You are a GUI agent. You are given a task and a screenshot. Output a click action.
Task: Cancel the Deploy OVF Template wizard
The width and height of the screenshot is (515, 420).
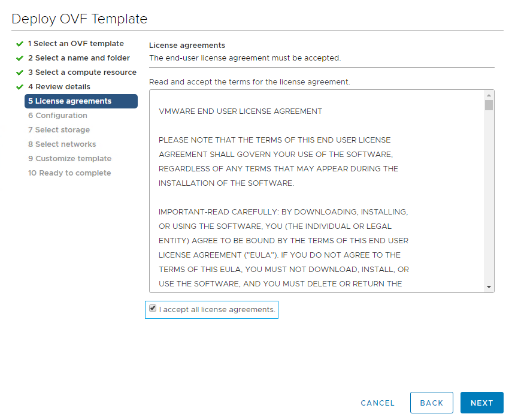[377, 403]
